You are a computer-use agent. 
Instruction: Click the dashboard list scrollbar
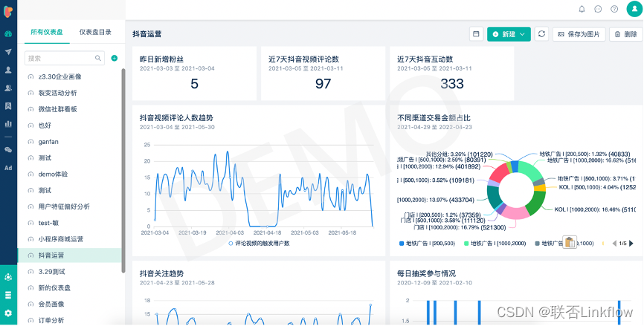123,171
